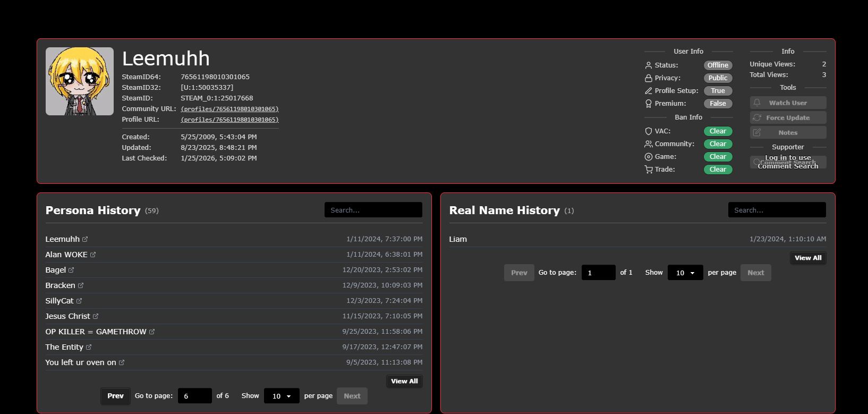This screenshot has height=414, width=868.
Task: Click external link icon next to SillyCat
Action: tap(79, 301)
